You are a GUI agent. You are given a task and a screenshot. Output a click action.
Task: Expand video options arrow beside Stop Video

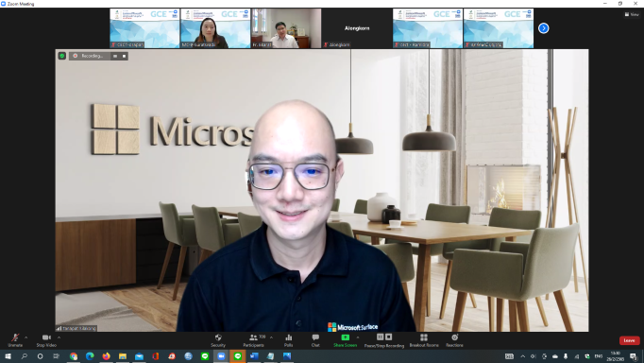coord(59,337)
